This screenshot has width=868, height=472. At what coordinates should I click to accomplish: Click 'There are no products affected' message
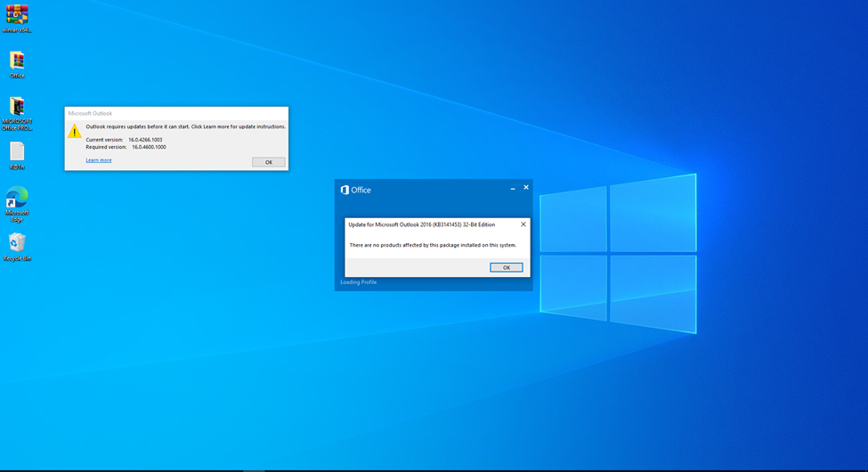[x=433, y=245]
